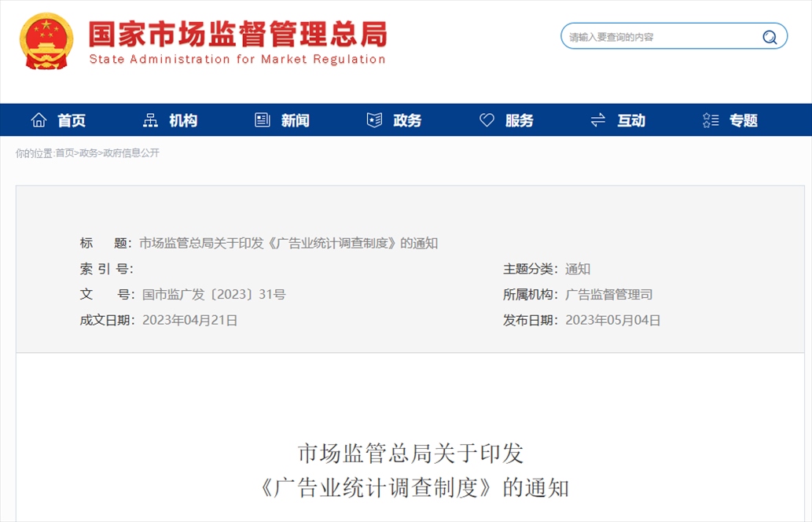Click the 首页 breadcrumb link
The width and height of the screenshot is (812, 522).
click(64, 153)
